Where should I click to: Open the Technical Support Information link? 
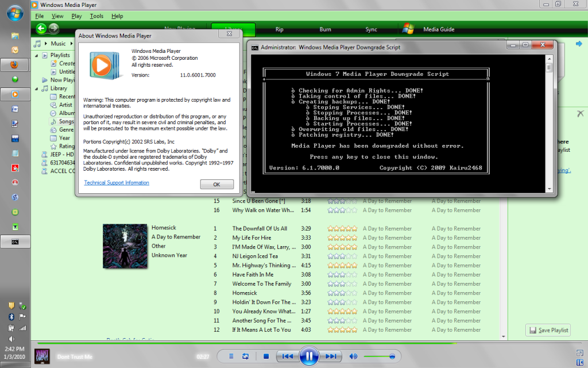tap(117, 182)
